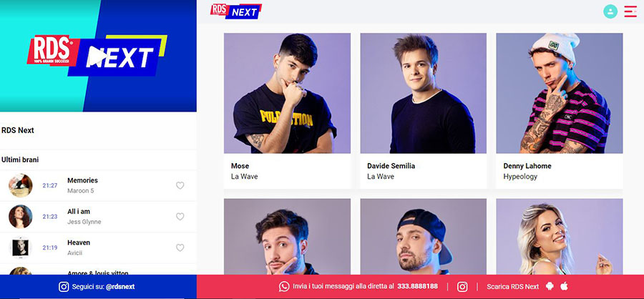Click the RDS Next header logo
644x299 pixels.
pos(235,11)
